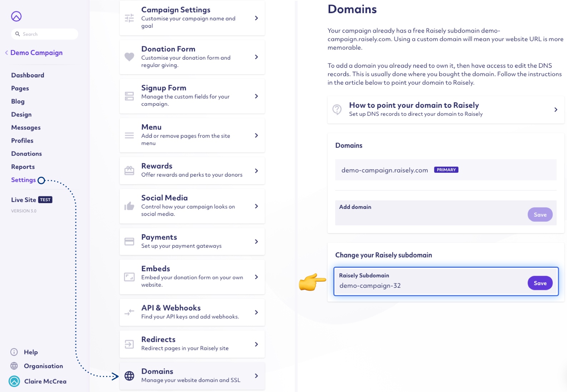This screenshot has width=567, height=392.
Task: Click the question mark icon on help article
Action: click(x=337, y=109)
